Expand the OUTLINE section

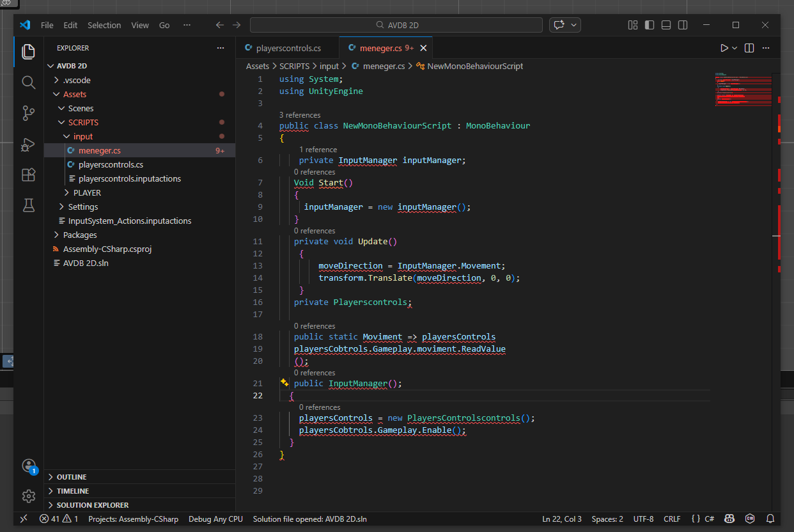pos(72,477)
